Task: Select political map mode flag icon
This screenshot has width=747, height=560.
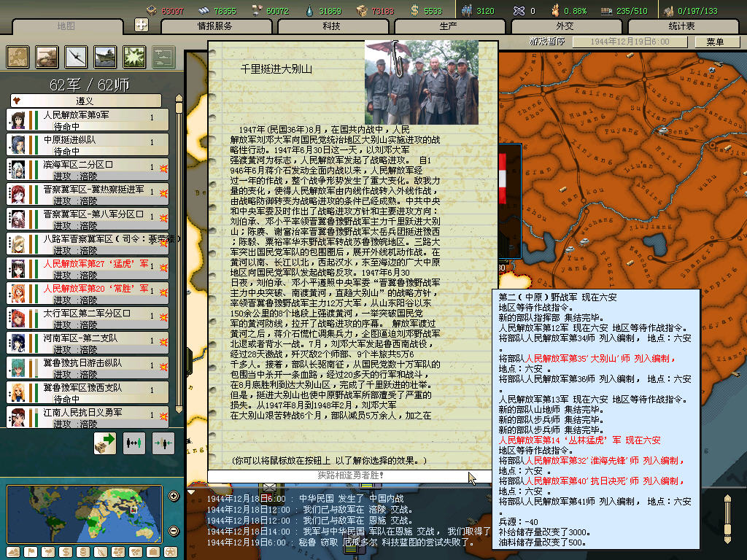Action: [31, 552]
